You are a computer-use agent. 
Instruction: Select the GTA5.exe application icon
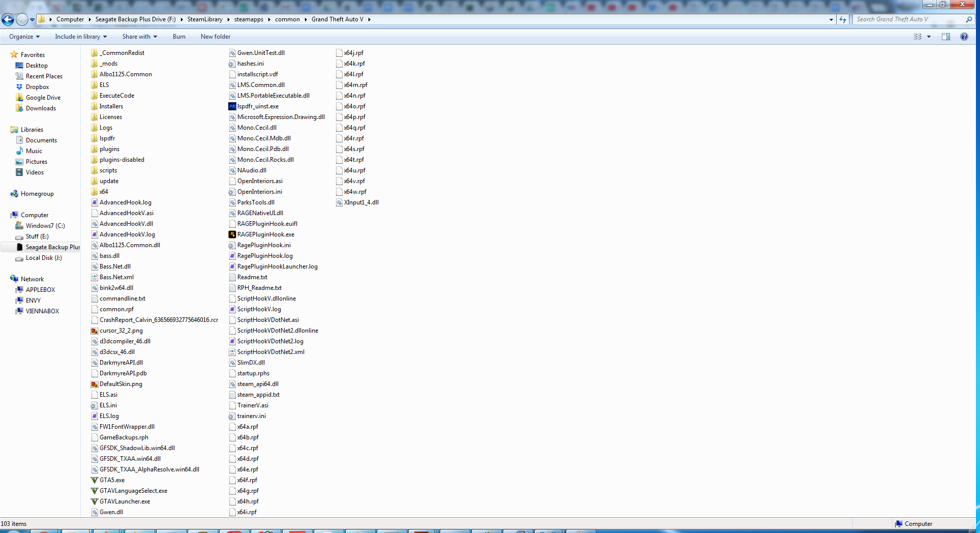pos(95,480)
